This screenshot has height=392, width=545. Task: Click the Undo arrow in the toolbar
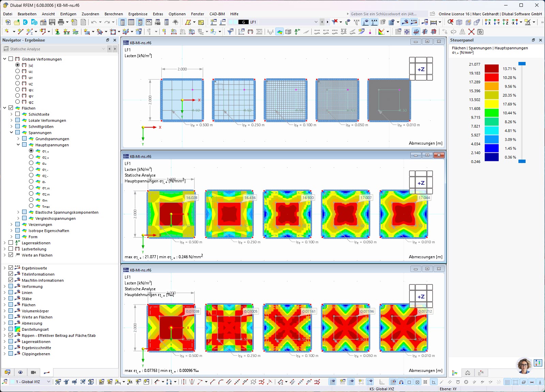[94, 22]
